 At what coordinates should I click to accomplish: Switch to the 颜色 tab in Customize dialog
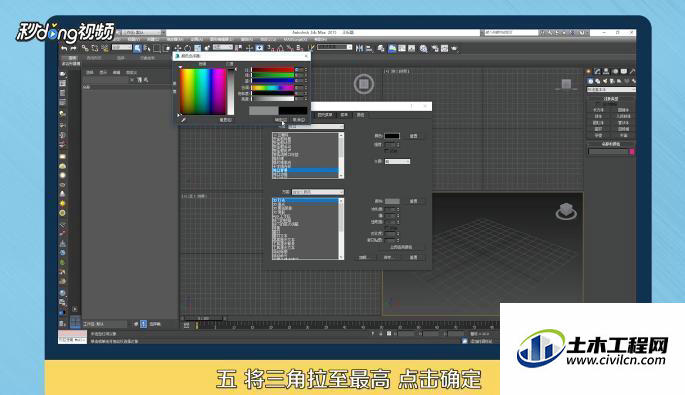point(360,115)
